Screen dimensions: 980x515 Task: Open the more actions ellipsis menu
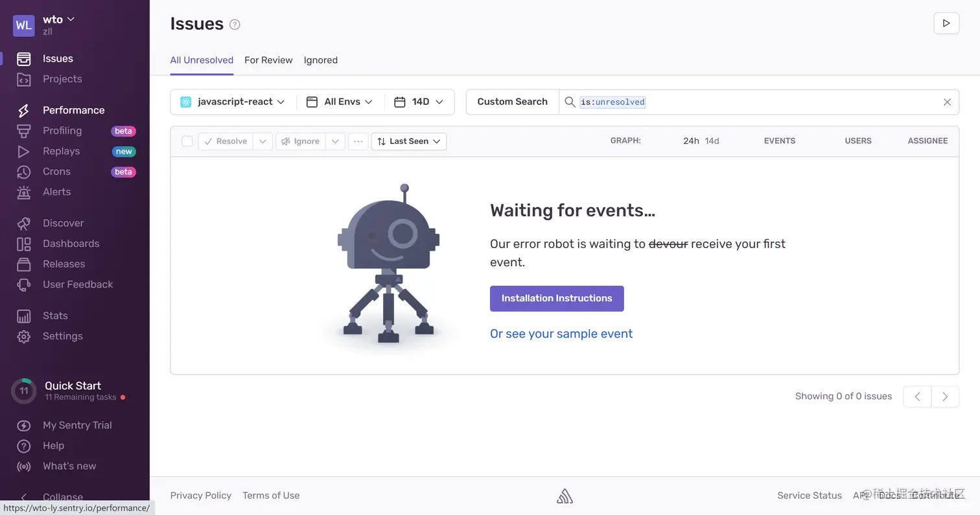tap(358, 141)
